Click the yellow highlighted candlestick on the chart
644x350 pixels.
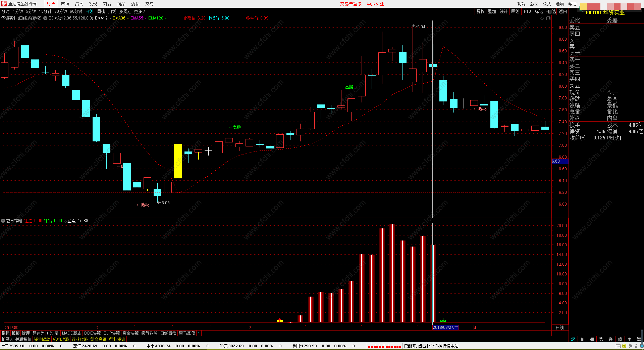click(178, 161)
